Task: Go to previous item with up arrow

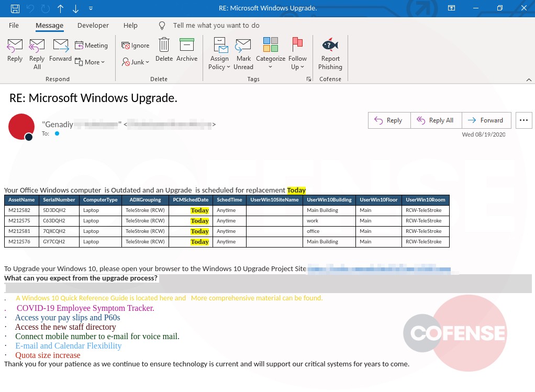Action: 60,8
